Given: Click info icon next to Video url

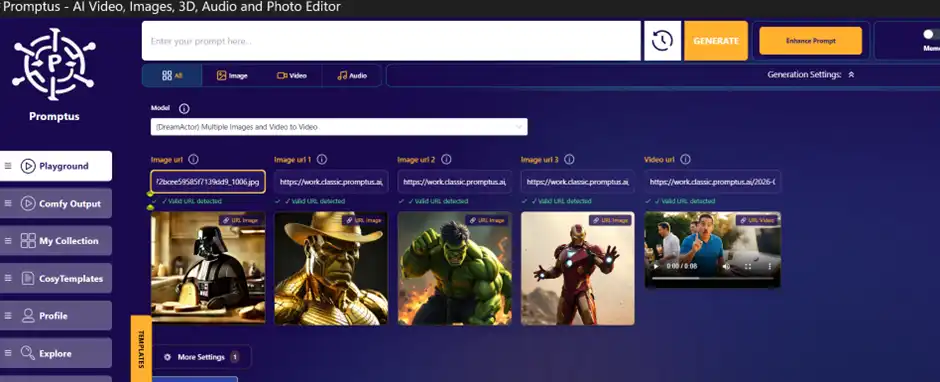Looking at the screenshot, I should click(685, 160).
